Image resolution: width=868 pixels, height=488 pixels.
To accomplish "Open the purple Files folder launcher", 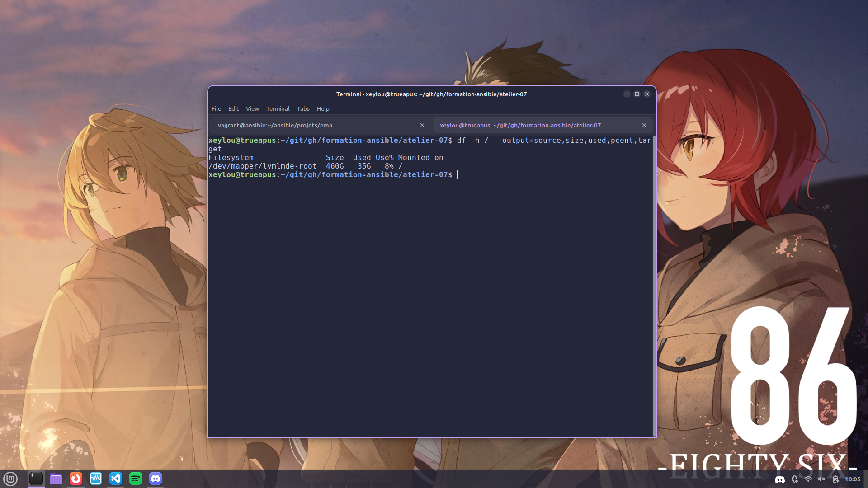I will pyautogui.click(x=56, y=479).
